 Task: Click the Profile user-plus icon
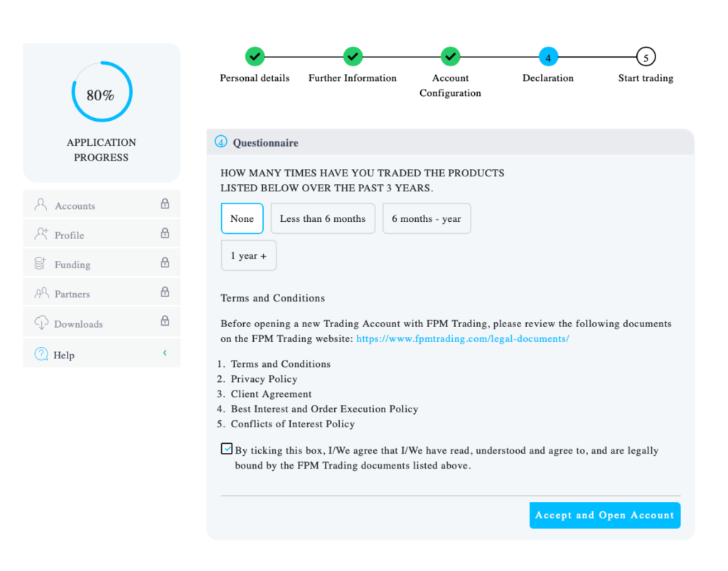click(x=41, y=234)
